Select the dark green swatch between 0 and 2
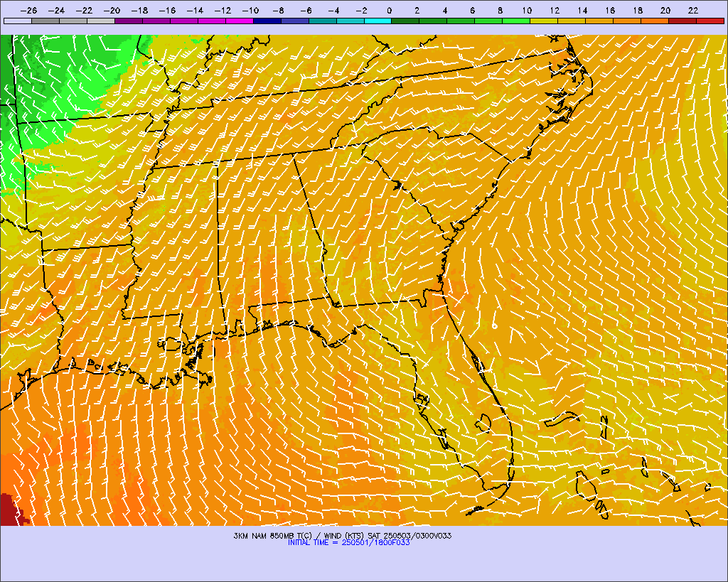Viewport: 728px width, 582px height. point(406,21)
